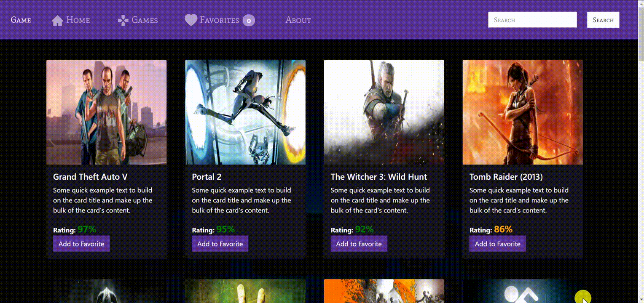Click the Game brand logo text
Image resolution: width=644 pixels, height=303 pixels.
point(21,20)
